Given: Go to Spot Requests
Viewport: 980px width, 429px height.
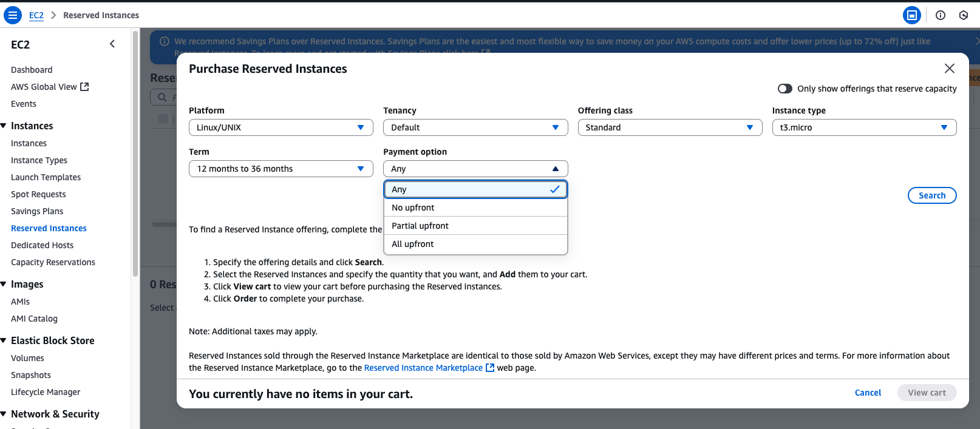Looking at the screenshot, I should tap(38, 194).
